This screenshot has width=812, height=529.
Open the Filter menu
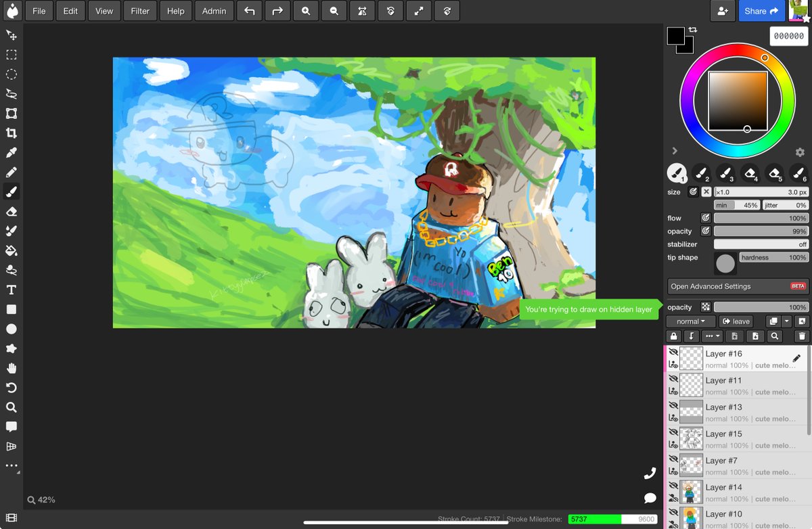coord(140,11)
